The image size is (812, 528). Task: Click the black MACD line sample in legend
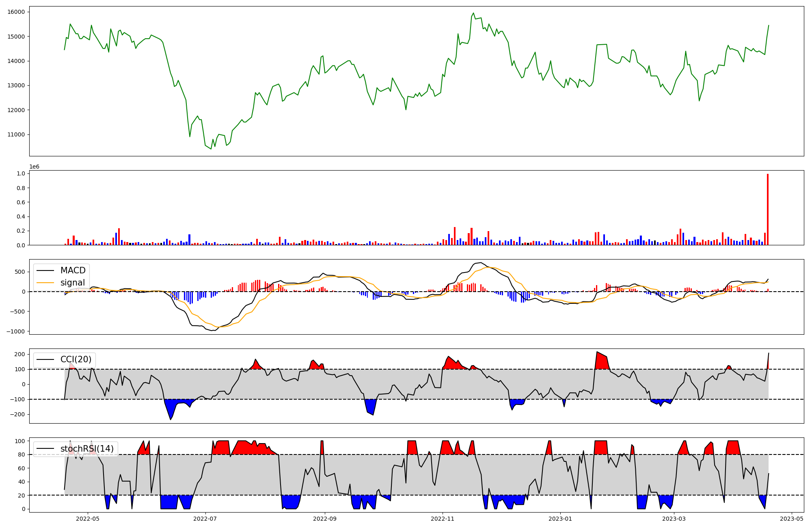click(x=46, y=270)
